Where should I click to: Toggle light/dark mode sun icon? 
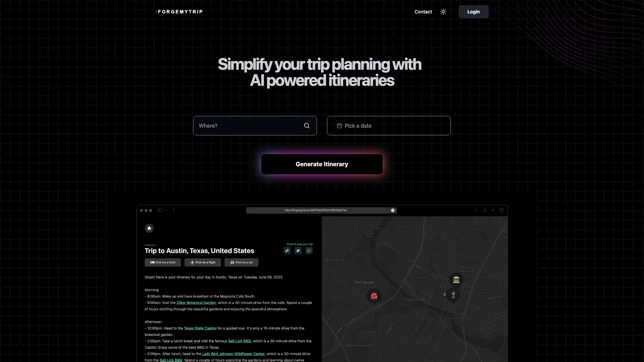[x=444, y=11]
